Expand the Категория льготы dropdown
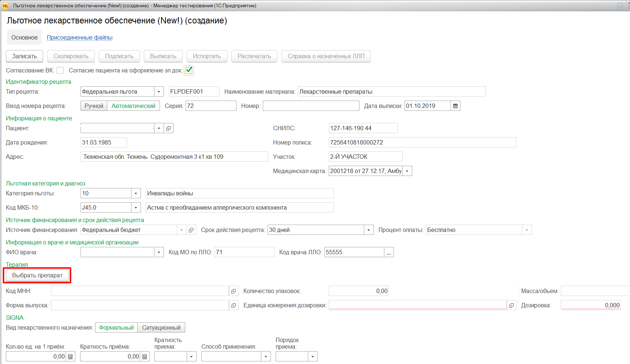This screenshot has width=630, height=364. [136, 193]
